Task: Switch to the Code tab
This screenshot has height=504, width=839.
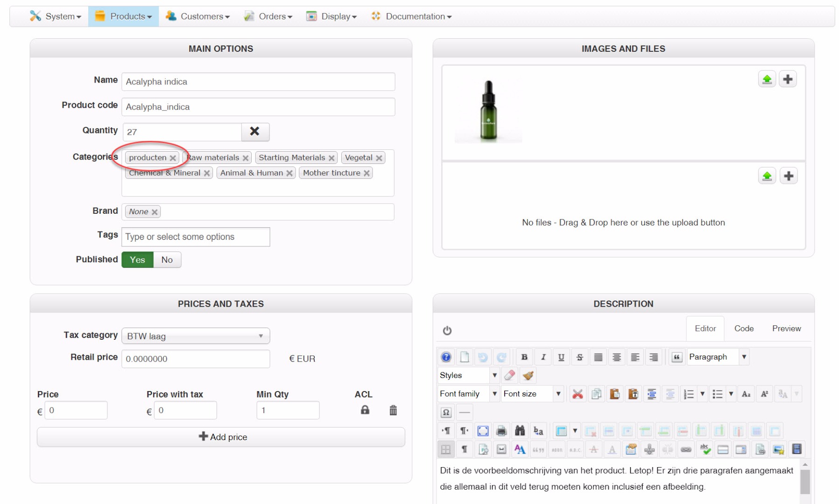Action: [x=743, y=329]
